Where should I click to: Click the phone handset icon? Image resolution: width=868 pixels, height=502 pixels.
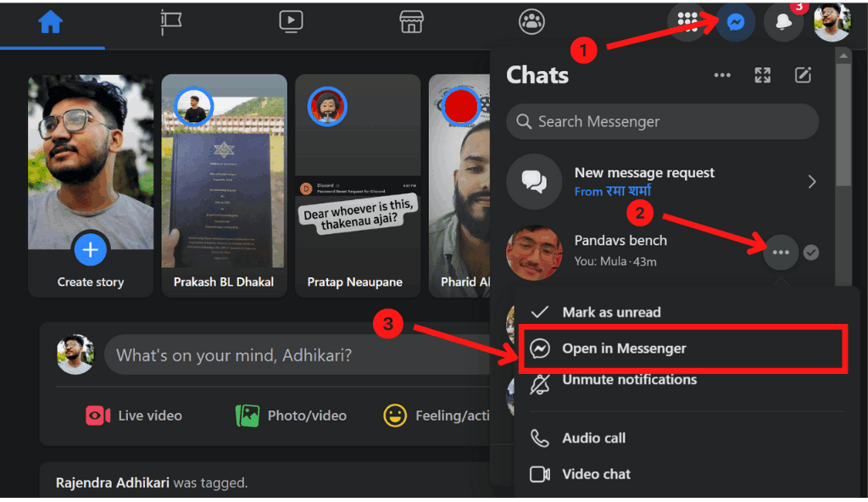click(x=540, y=438)
